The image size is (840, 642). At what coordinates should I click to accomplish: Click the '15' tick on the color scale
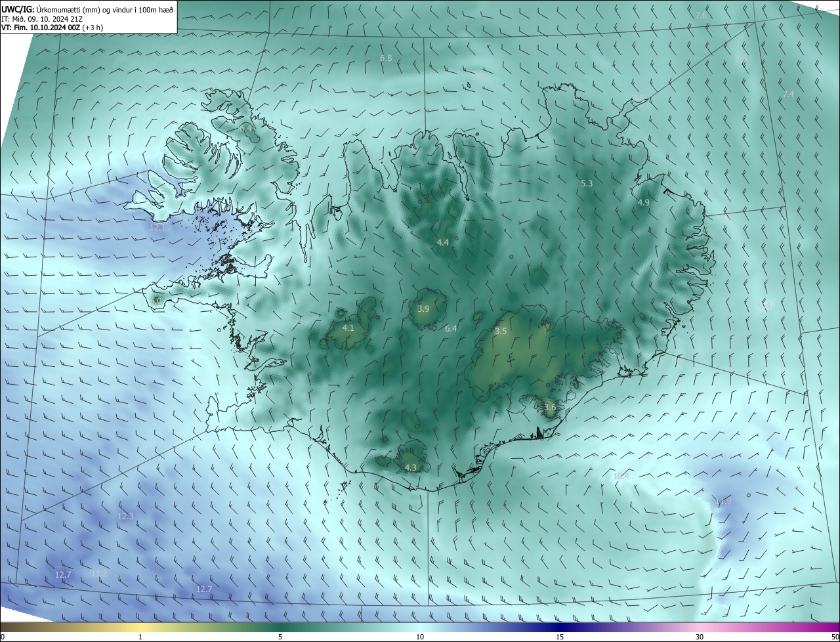click(x=560, y=637)
